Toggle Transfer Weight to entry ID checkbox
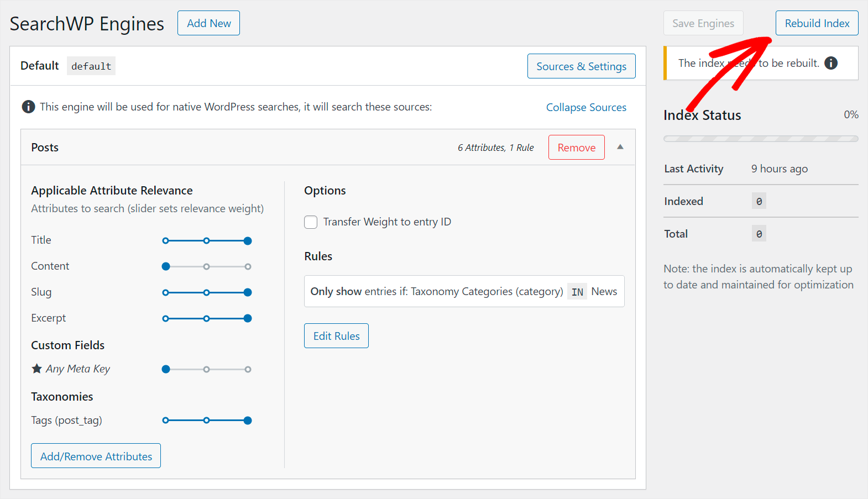 pos(311,222)
